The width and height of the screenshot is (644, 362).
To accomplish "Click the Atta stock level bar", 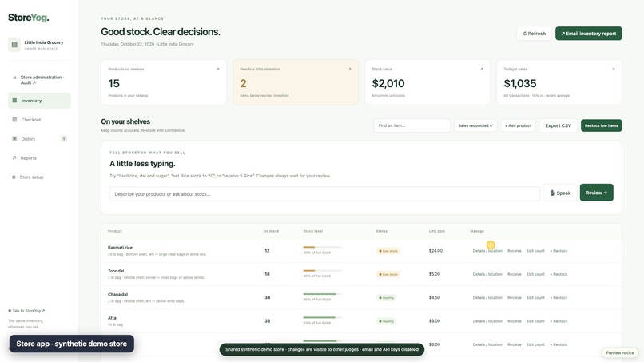I will (323, 317).
